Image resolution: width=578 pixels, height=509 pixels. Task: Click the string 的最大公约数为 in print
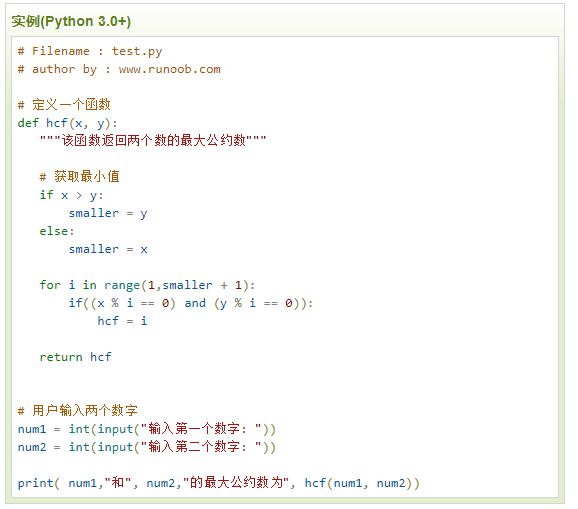click(x=236, y=483)
